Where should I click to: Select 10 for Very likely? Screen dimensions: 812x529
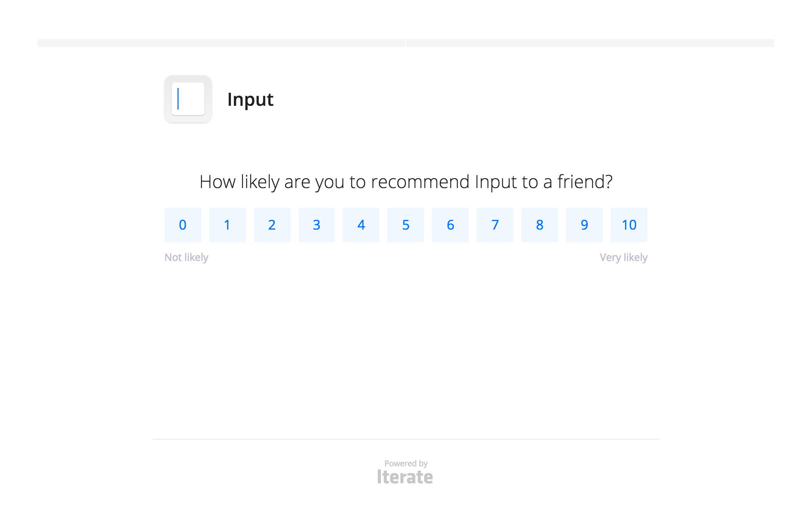629,225
